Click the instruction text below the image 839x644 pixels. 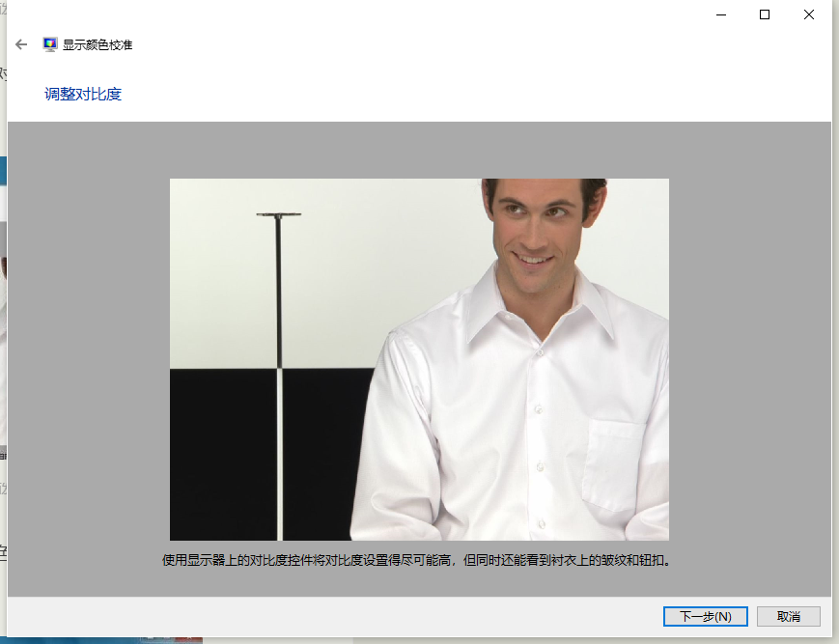click(419, 559)
